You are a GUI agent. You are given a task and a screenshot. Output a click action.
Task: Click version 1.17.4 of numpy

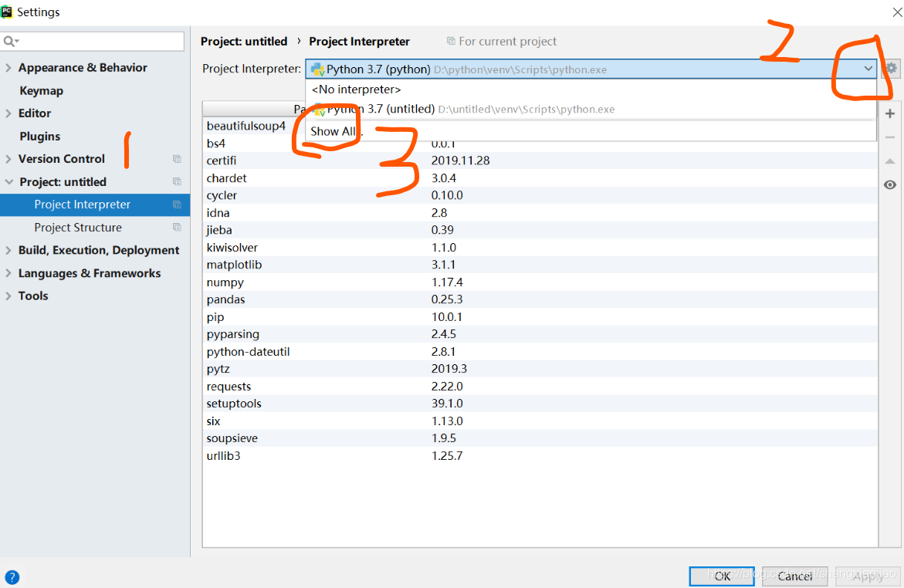tap(447, 282)
